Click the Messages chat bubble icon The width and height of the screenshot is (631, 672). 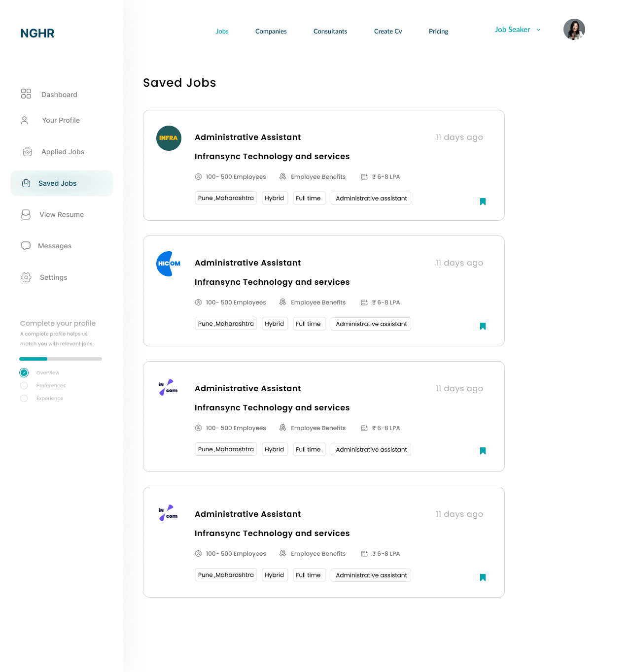click(26, 246)
